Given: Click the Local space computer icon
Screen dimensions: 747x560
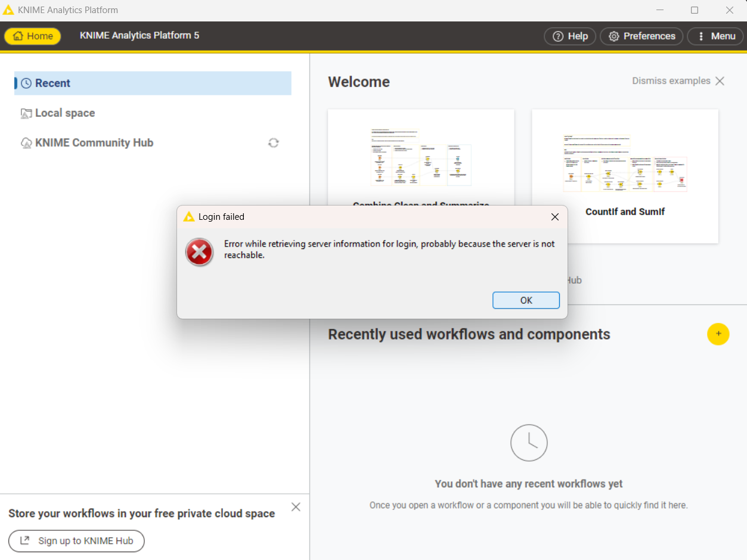Looking at the screenshot, I should [26, 113].
